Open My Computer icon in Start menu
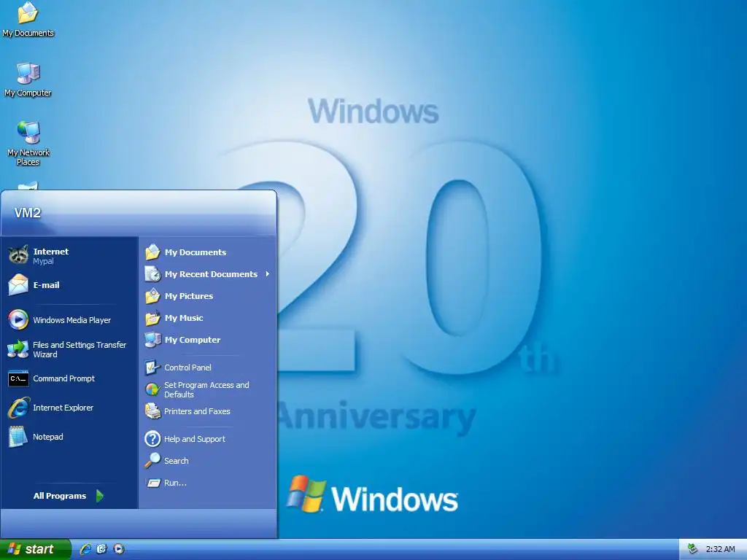747x560 pixels. click(x=152, y=340)
